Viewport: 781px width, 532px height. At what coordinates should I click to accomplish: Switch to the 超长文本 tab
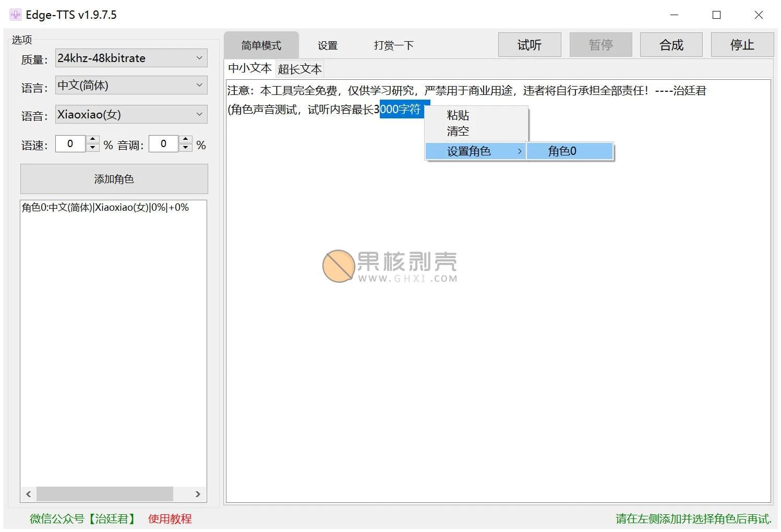[x=299, y=68]
